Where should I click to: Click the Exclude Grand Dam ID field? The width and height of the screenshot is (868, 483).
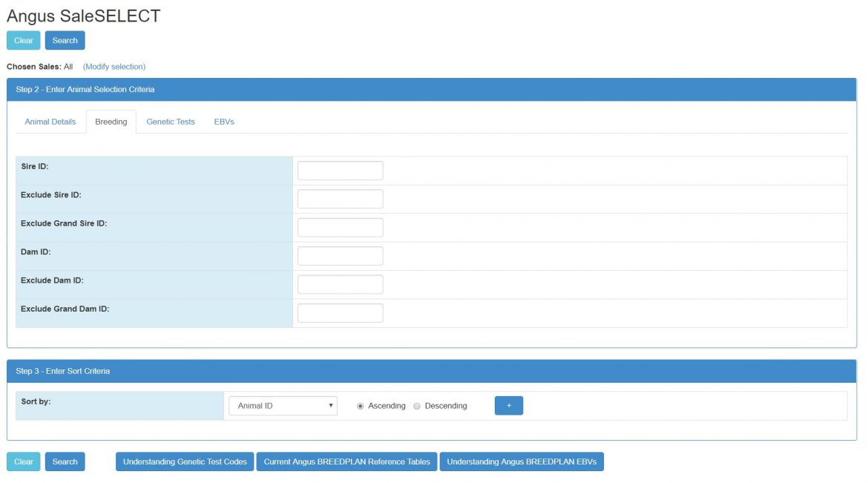pos(340,313)
